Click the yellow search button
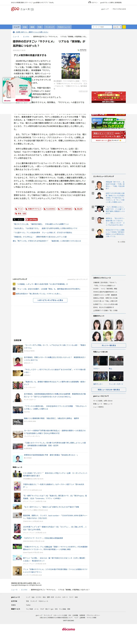Screen dimensions: 137x644 coord(124,27)
